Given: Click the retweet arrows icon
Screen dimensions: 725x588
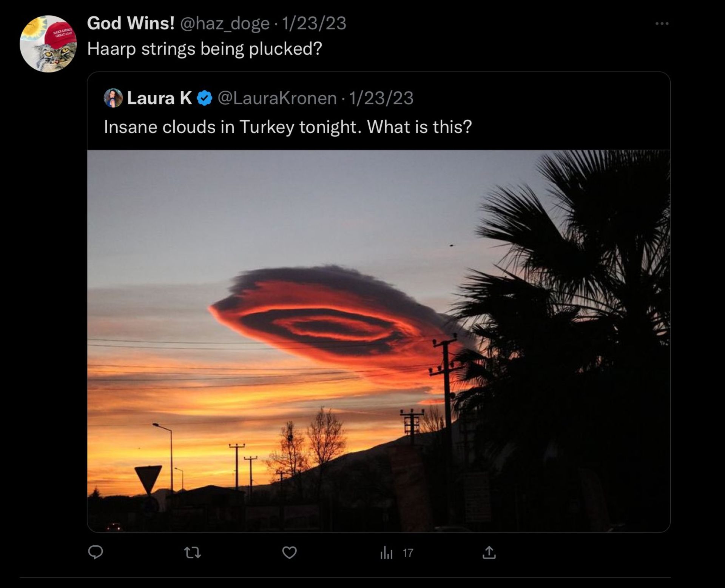Looking at the screenshot, I should pos(192,553).
